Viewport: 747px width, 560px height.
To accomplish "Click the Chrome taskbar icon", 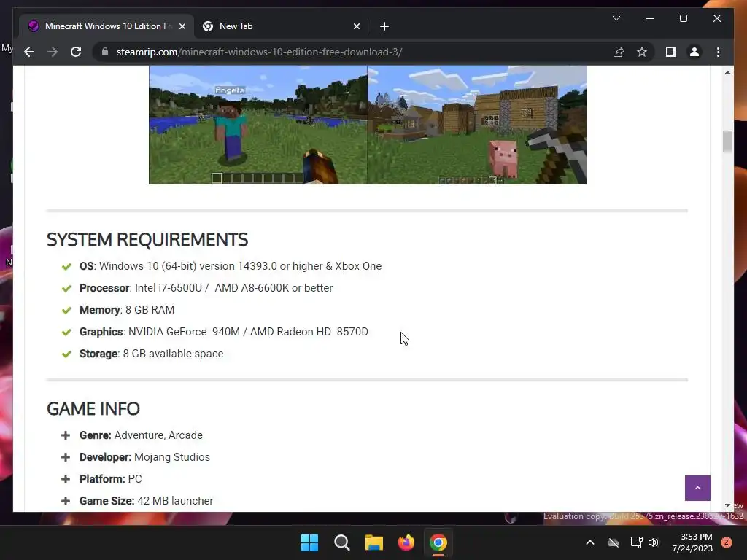I will coord(438,542).
